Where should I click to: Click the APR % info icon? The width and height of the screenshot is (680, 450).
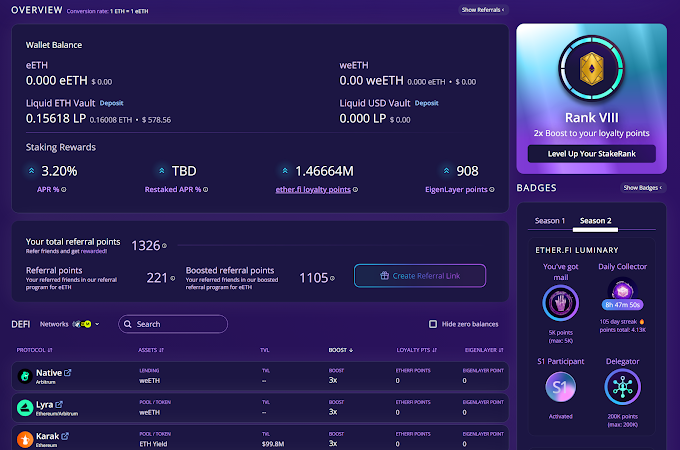(x=64, y=189)
